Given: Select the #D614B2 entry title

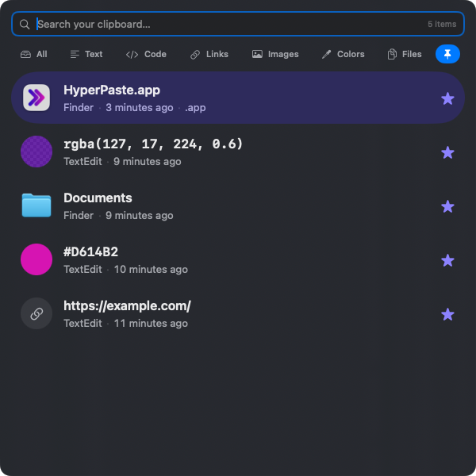Looking at the screenshot, I should click(90, 252).
